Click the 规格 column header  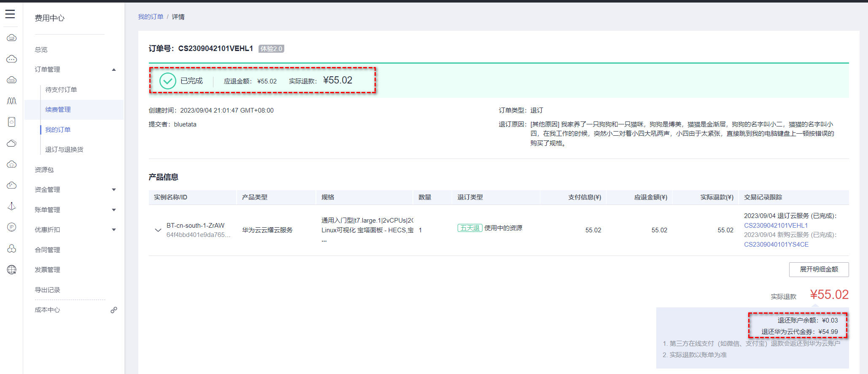pos(328,197)
